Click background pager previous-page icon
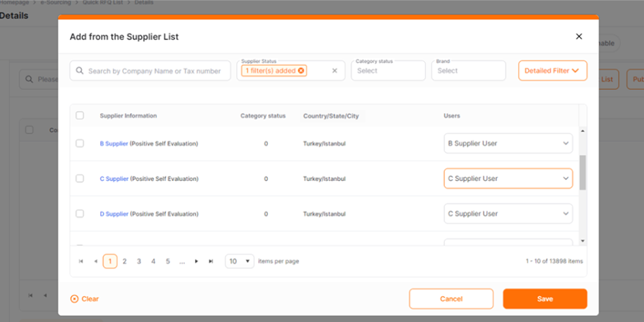This screenshot has width=644, height=322. click(x=45, y=295)
